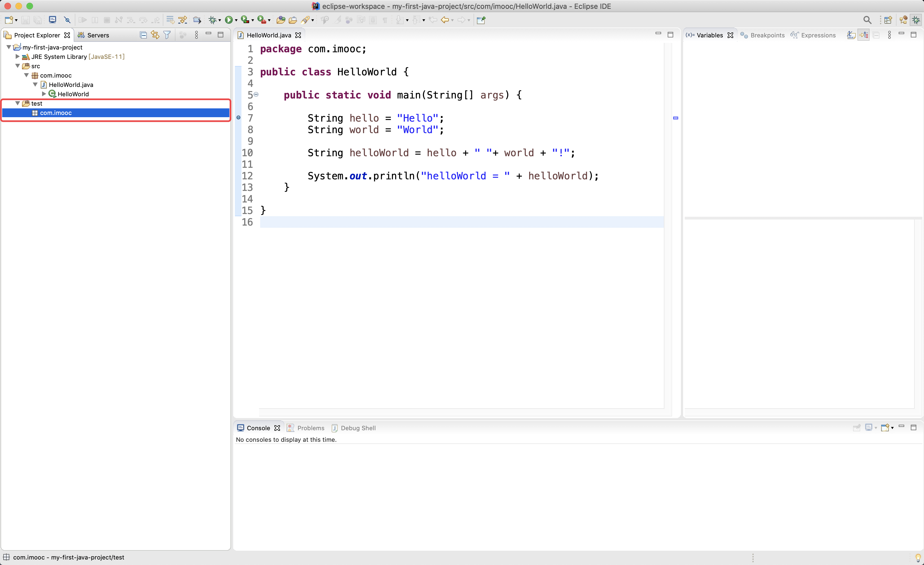The image size is (924, 565).
Task: Click the magnifier Search icon at top right
Action: (867, 20)
